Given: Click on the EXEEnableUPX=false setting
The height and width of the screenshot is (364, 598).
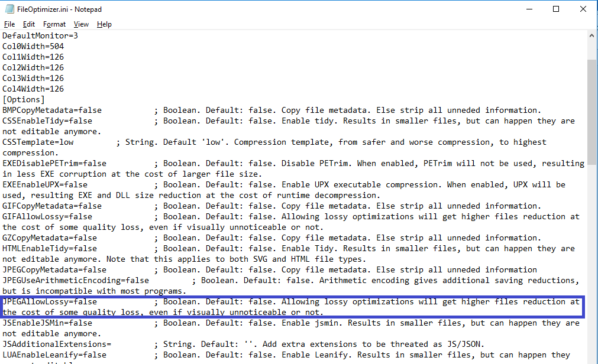Looking at the screenshot, I should [x=45, y=185].
